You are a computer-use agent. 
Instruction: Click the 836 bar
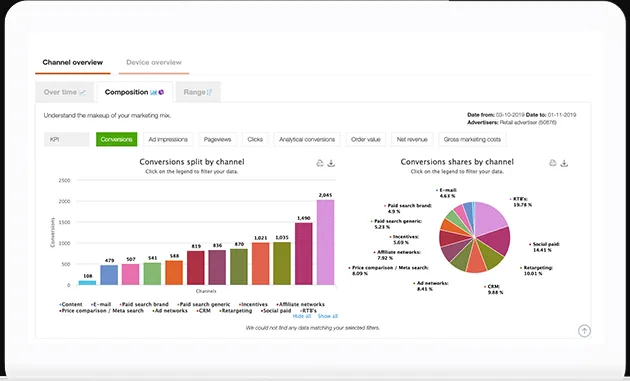point(217,268)
